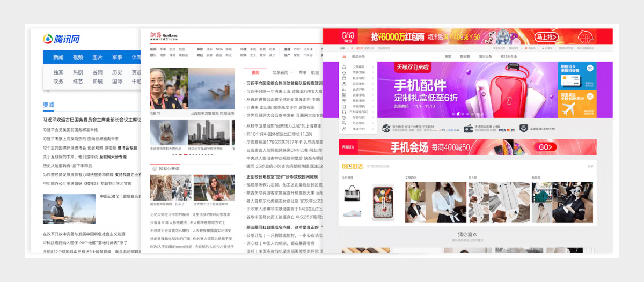The image size is (644, 282).
Task: Click 请登录 login link on Taobao
Action: (360, 48)
